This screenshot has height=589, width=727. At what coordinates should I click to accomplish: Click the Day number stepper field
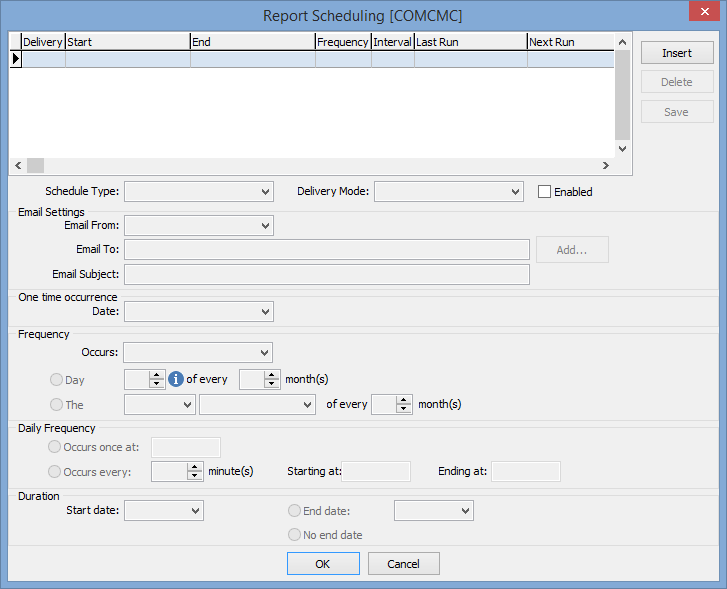pos(145,379)
